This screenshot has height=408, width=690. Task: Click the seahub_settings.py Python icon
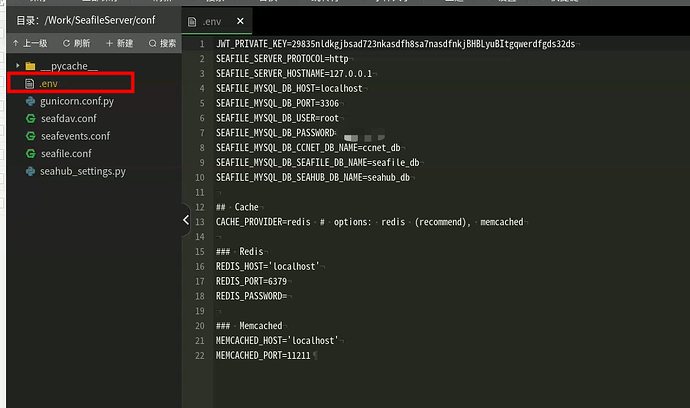coord(30,172)
